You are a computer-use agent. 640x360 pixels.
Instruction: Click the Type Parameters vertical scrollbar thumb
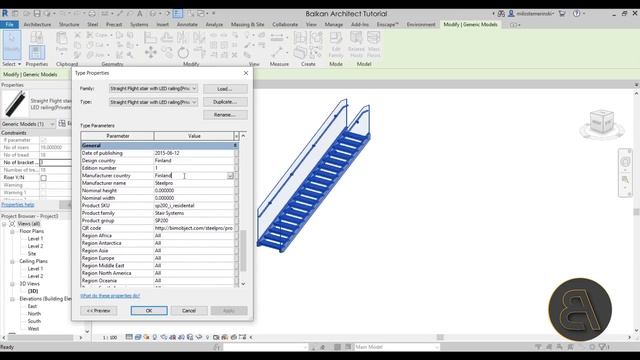(x=243, y=251)
